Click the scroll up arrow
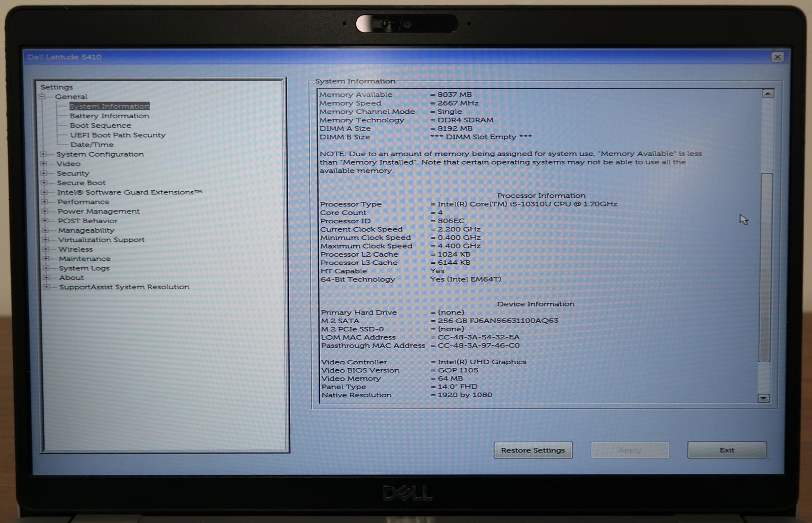The image size is (812, 523). coord(768,94)
